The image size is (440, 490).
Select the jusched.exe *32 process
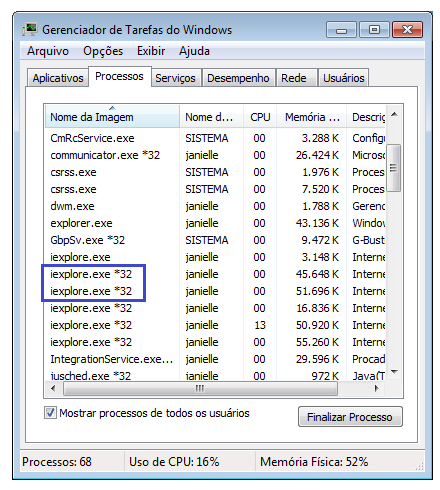pos(215,375)
